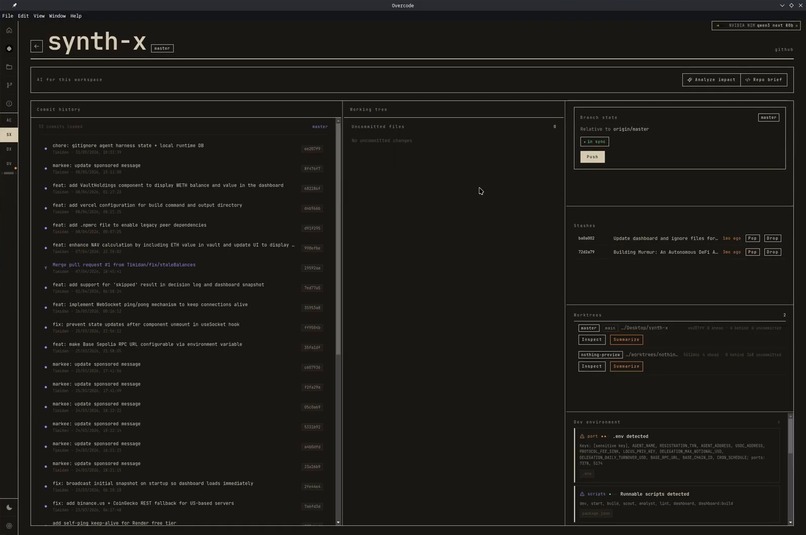Open the home icon in the sidebar

coord(9,30)
